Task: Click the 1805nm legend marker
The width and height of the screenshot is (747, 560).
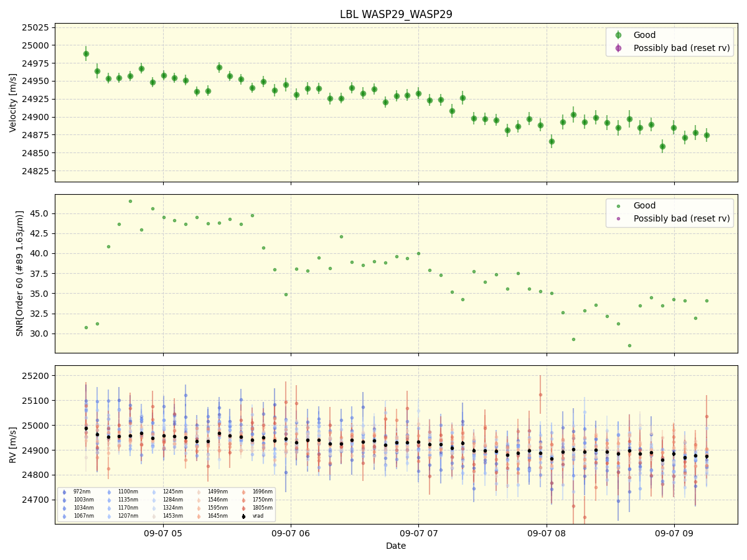Action: (x=243, y=508)
